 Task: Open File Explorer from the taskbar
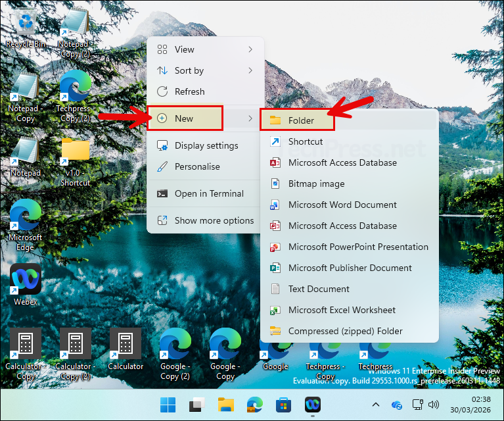(226, 405)
